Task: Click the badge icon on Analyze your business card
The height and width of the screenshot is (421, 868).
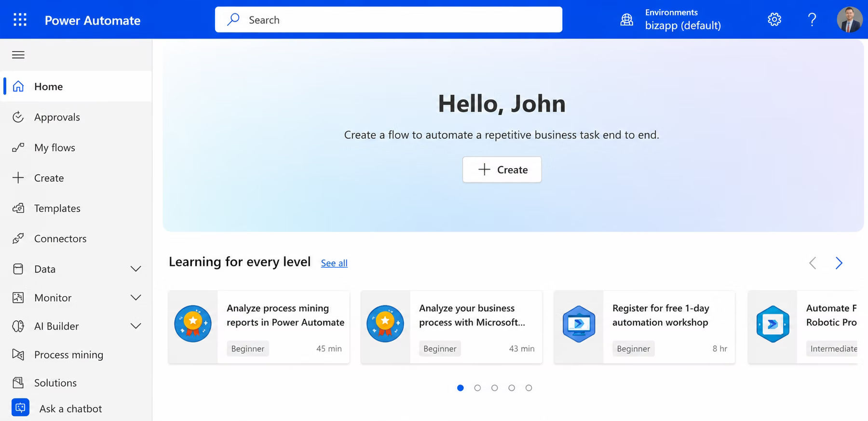Action: point(385,324)
